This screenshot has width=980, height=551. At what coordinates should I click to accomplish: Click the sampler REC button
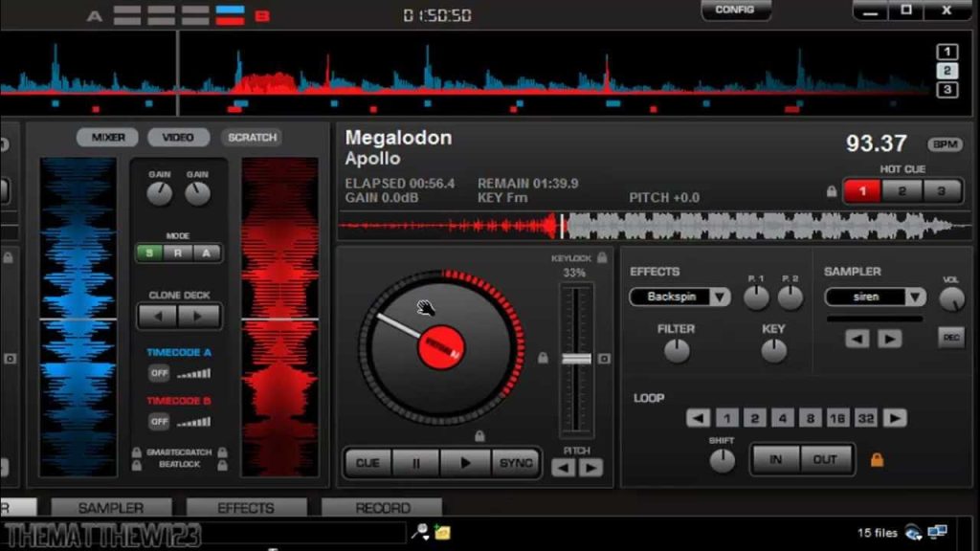[951, 338]
